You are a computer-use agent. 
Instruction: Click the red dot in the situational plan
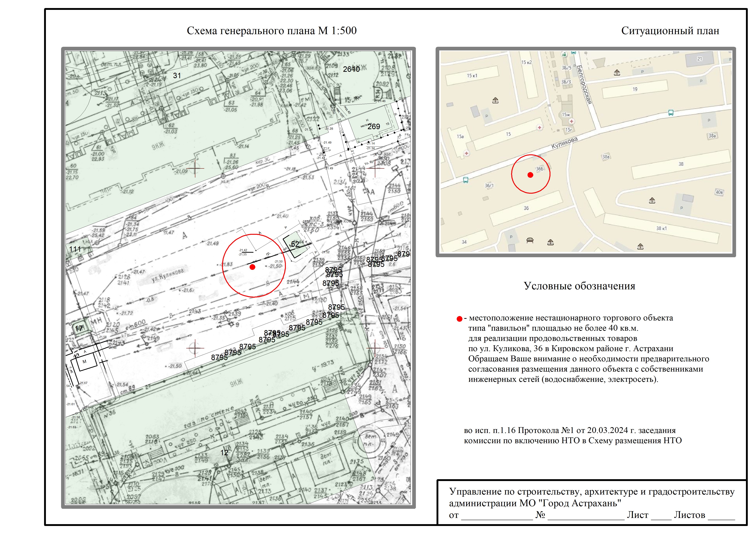click(x=530, y=175)
